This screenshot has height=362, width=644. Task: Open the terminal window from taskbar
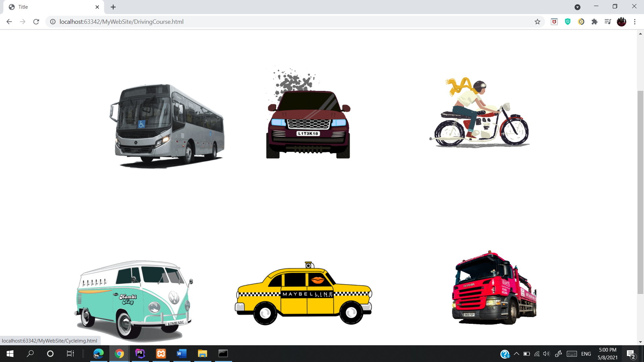pos(223,354)
